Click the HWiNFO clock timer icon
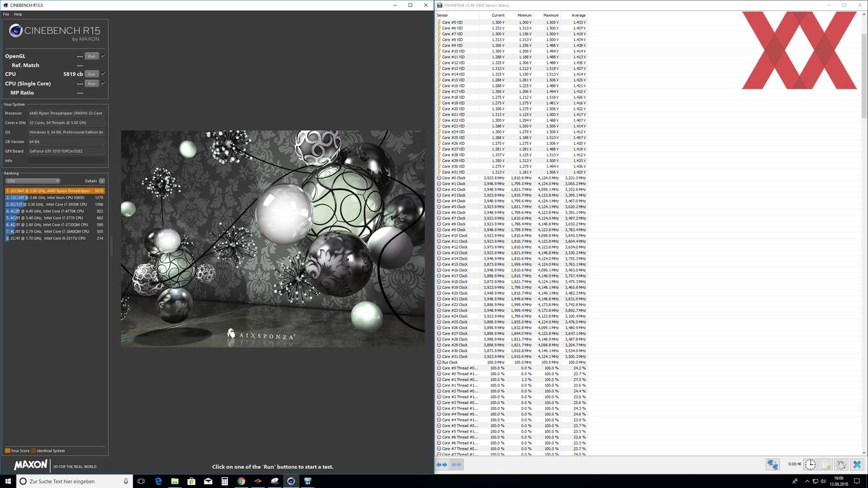Viewport: 868px width, 488px height. [x=810, y=464]
